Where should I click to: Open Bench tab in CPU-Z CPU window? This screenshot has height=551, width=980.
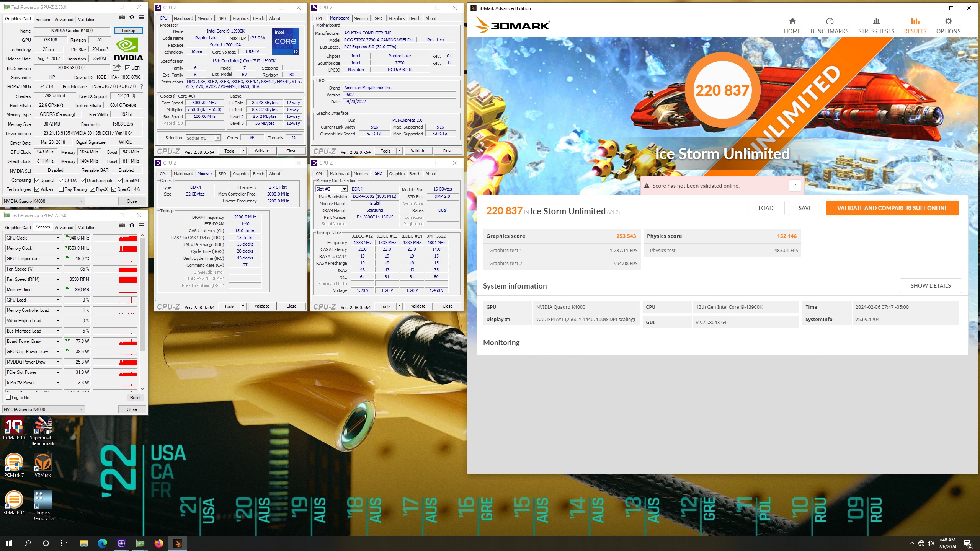pos(258,18)
